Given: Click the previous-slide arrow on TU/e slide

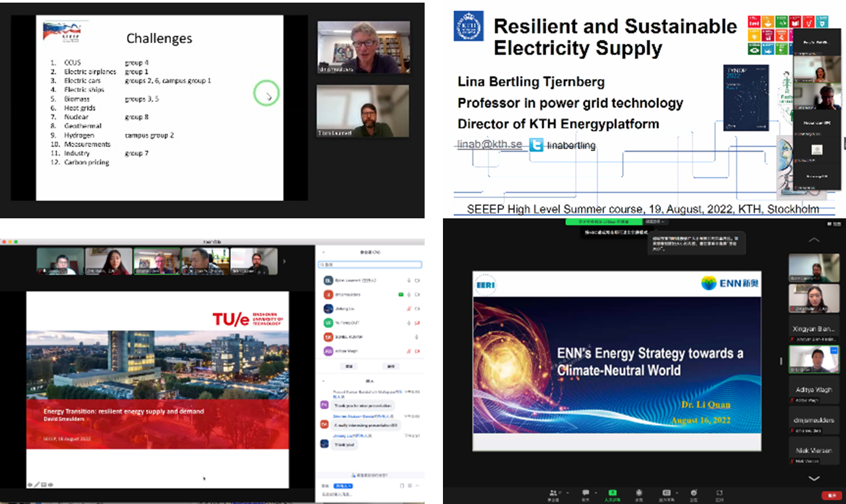Looking at the screenshot, I should tap(29, 484).
